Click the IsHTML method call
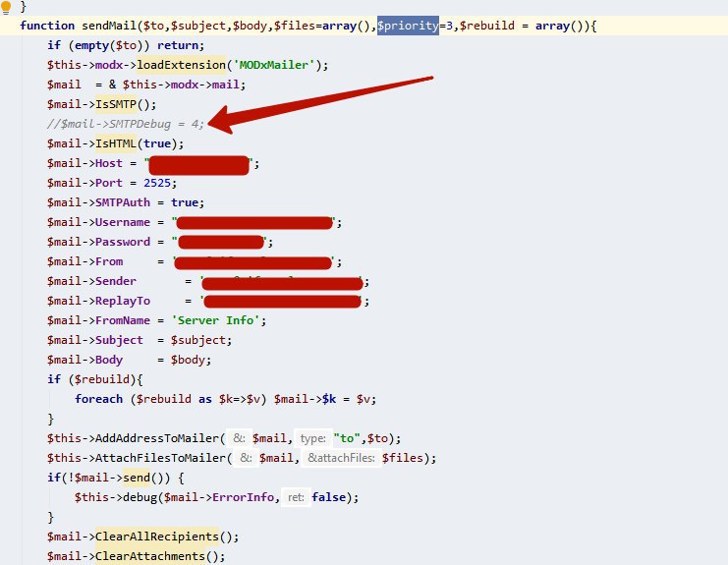Screen dimensions: 728x565 [x=116, y=143]
